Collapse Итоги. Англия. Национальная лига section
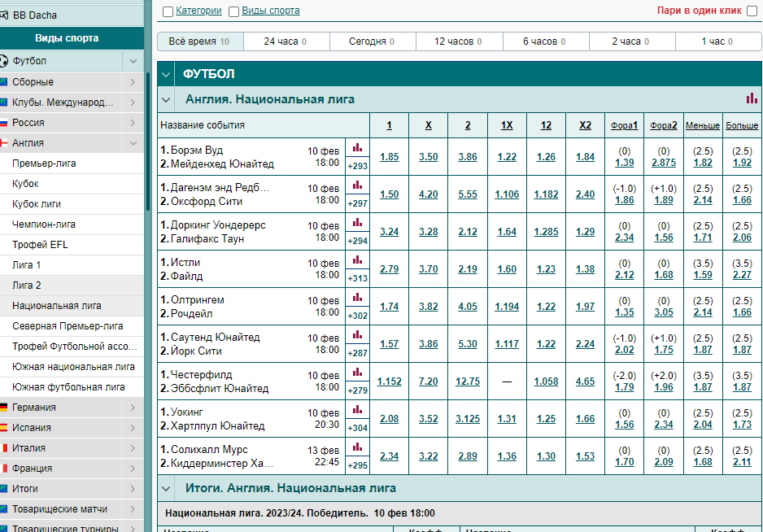 166,489
